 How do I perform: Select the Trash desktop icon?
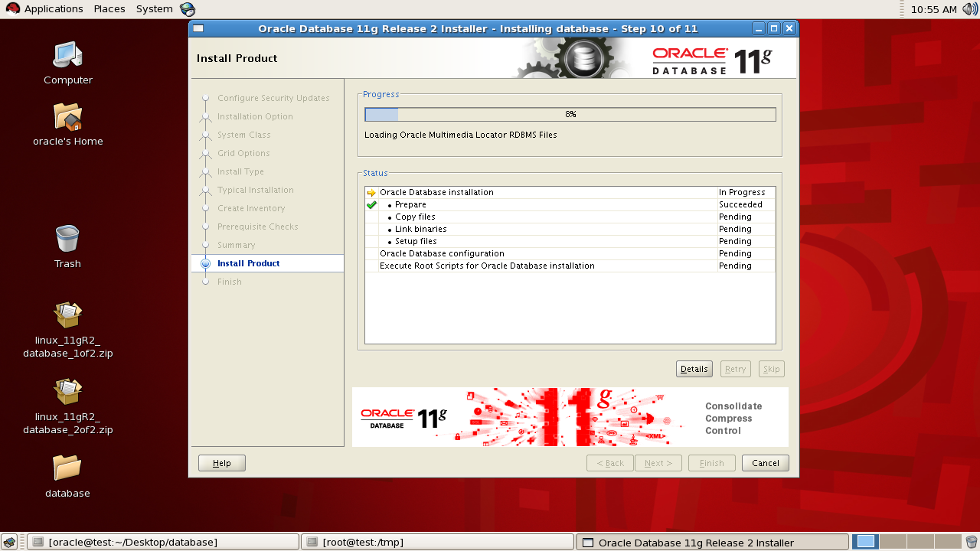click(x=67, y=238)
